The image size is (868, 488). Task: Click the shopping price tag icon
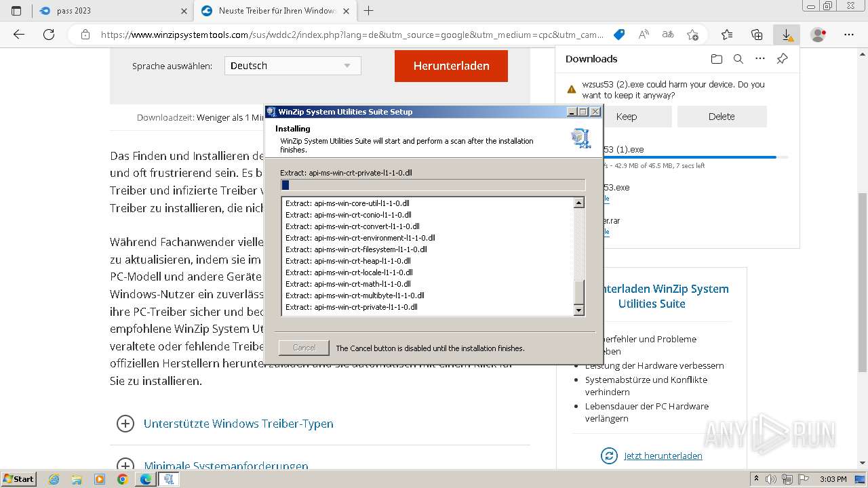[x=618, y=35]
